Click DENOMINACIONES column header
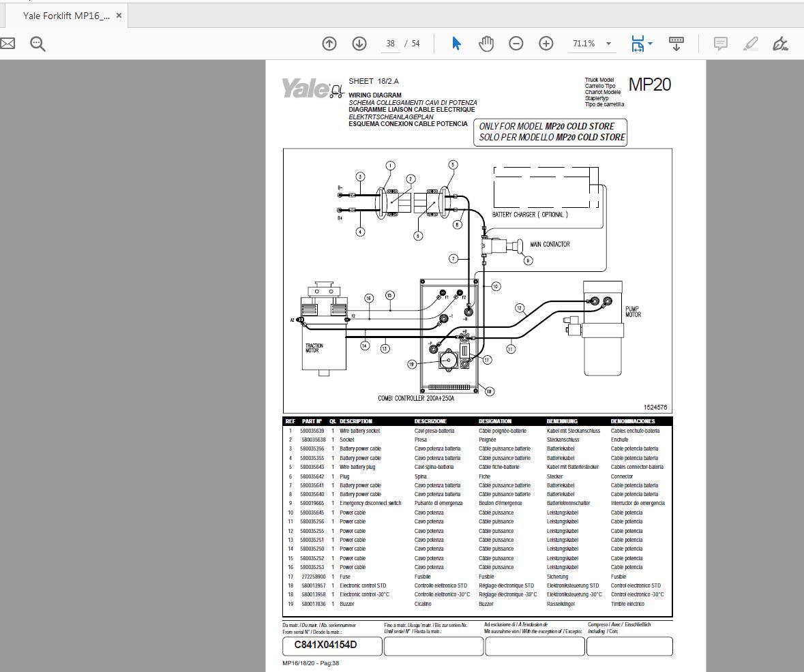Screen dimensions: 804x672 point(633,421)
